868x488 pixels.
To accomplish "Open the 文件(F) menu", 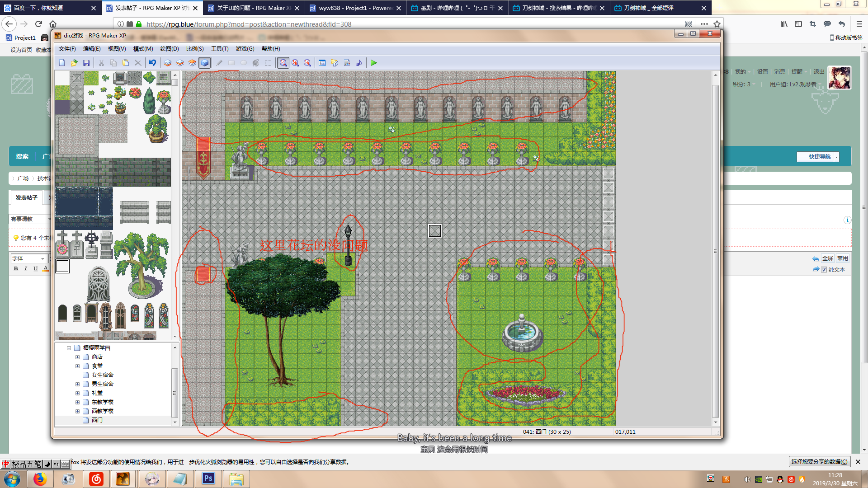I will pos(67,49).
